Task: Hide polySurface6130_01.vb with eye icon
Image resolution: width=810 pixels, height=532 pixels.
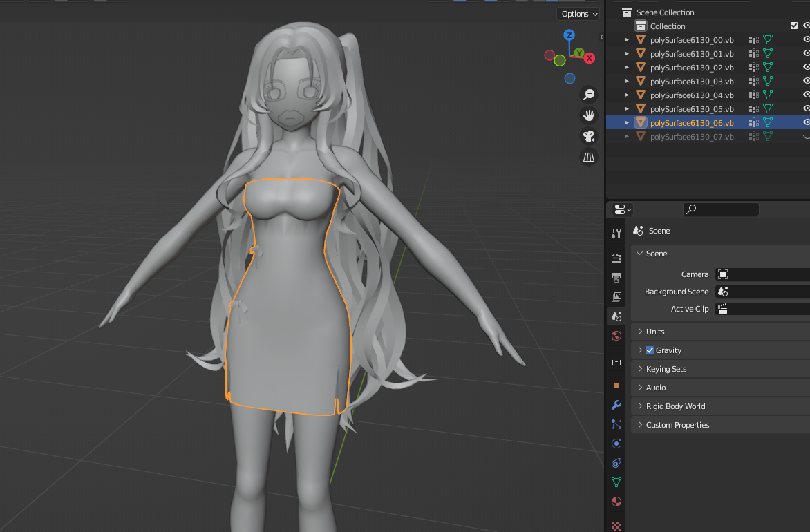Action: coord(807,54)
